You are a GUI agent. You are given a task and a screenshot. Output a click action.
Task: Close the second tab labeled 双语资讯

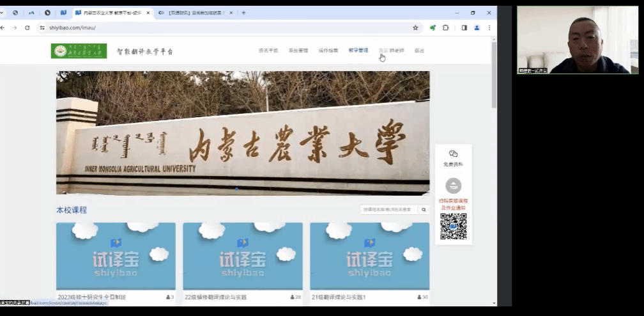[x=231, y=13]
